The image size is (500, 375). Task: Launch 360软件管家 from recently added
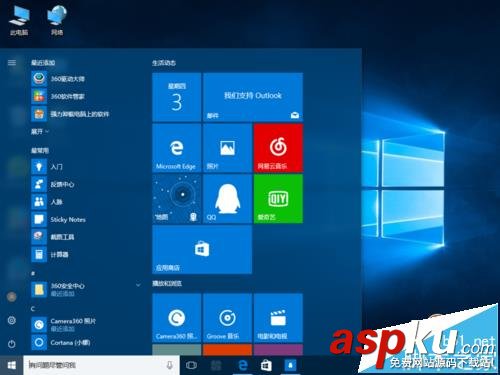coord(87,97)
